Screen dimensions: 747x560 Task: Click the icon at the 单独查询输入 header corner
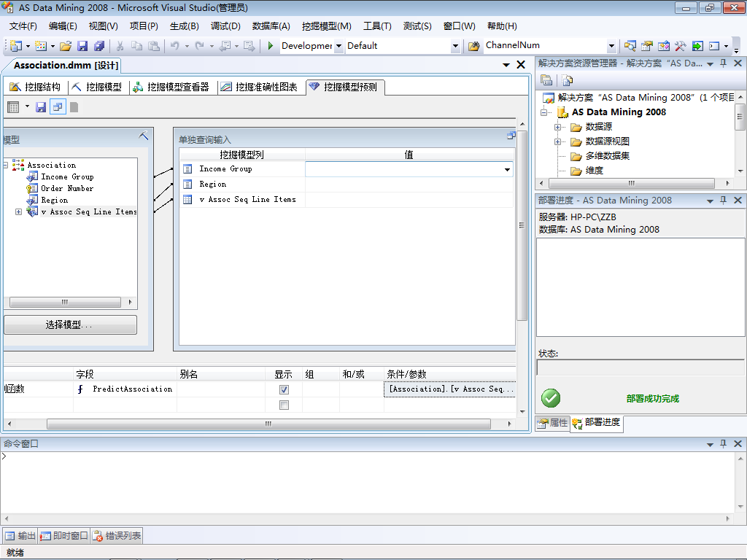click(511, 136)
